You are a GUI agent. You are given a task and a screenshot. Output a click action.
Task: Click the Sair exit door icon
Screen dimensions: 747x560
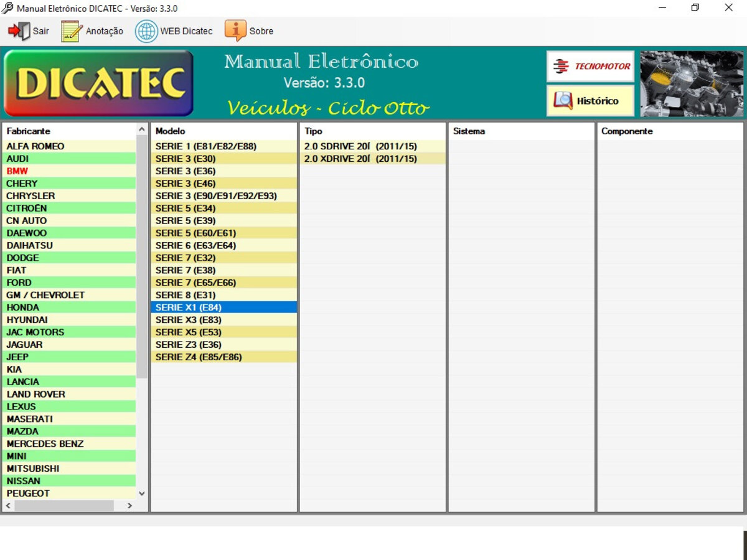[x=19, y=31]
